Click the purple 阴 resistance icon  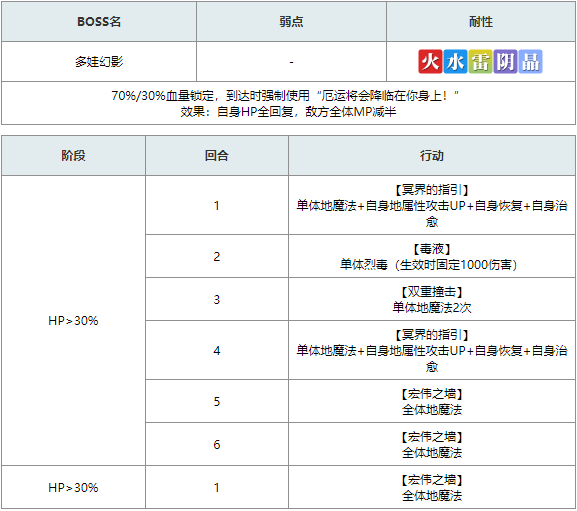click(505, 61)
